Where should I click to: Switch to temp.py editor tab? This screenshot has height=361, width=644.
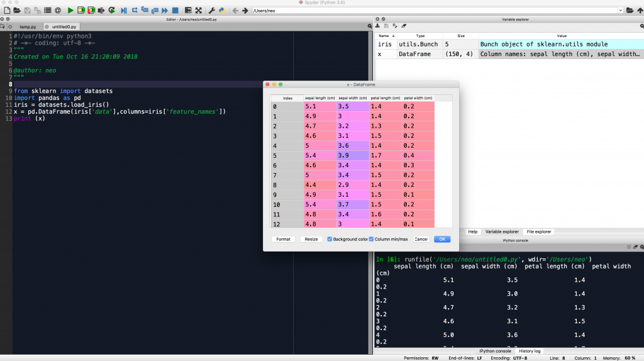click(28, 26)
